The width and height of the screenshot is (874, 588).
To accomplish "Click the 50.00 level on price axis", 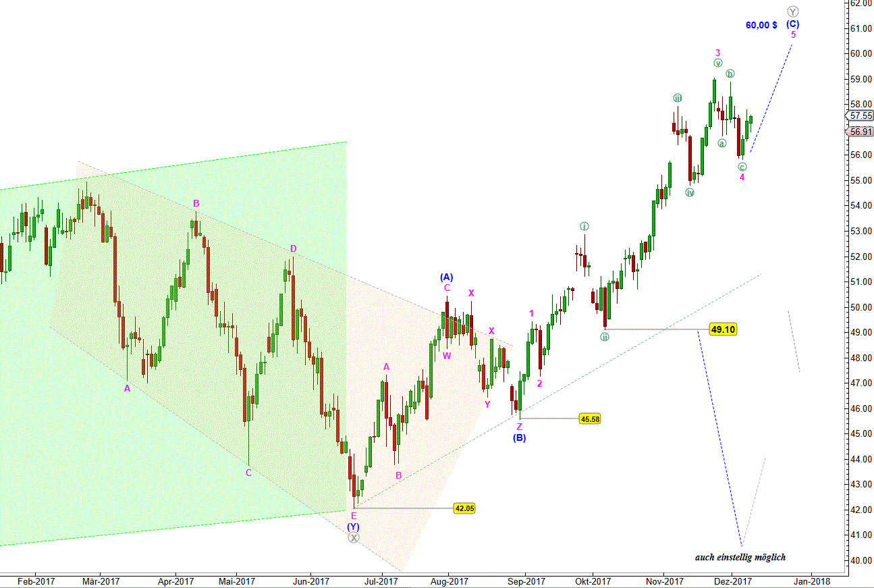I will [x=859, y=307].
